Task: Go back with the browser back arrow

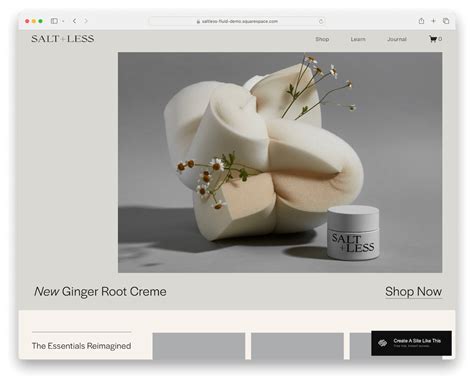Action: pos(74,21)
